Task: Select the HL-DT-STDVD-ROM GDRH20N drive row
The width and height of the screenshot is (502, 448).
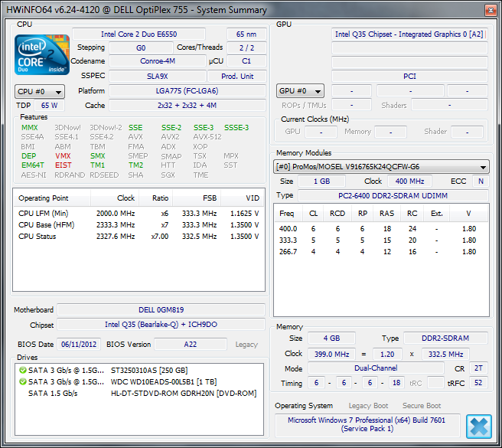Action: 139,393
